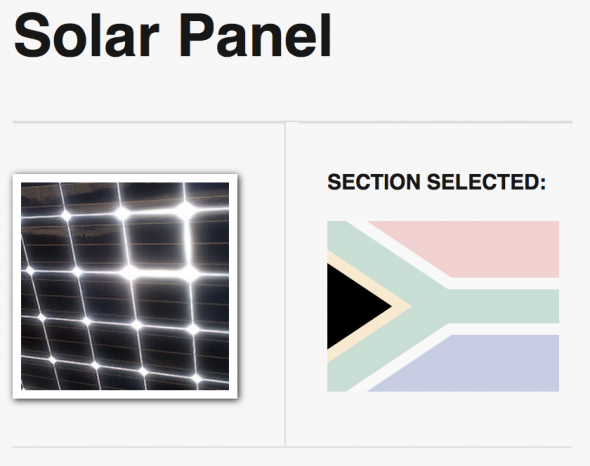
Task: Click the horizontal rule at the page bottom
Action: pos(292,447)
